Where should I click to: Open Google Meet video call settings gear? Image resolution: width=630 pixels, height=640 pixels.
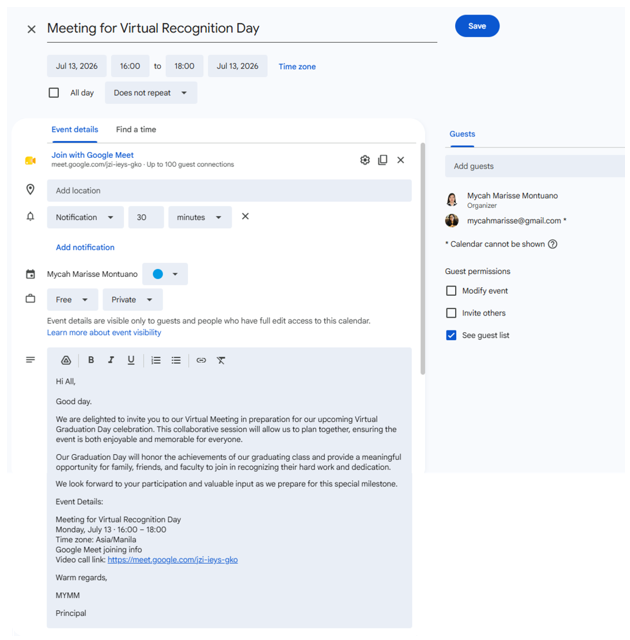[x=365, y=160]
